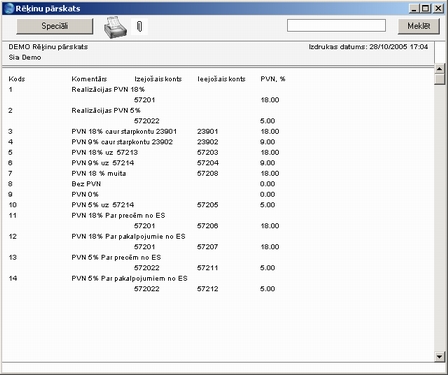Image resolution: width=448 pixels, height=375 pixels.
Task: Click incoming account 57208
Action: 207,173
